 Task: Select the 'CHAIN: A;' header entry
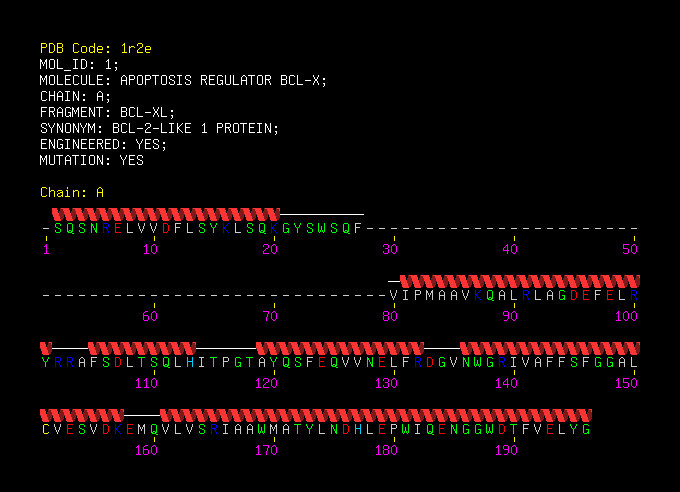pos(75,96)
